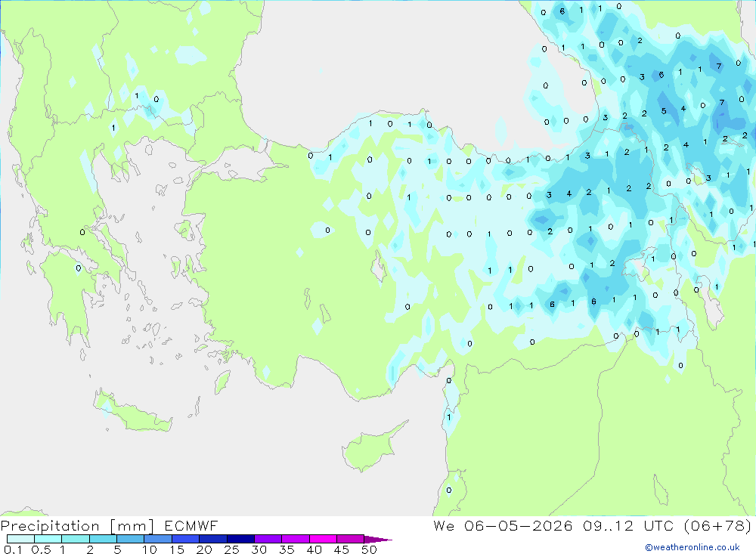The height and width of the screenshot is (554, 756).
Task: Choose the 20–25 mm legend color swatch
Action: coord(213,539)
